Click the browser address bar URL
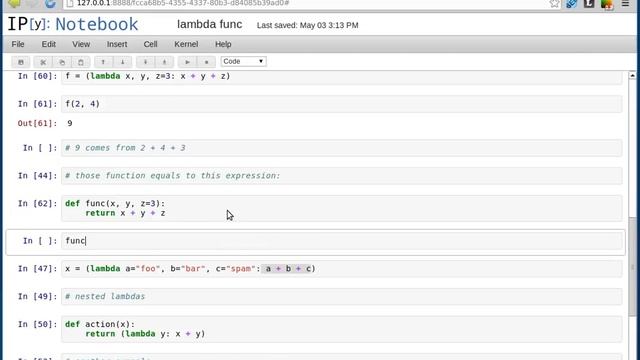Viewport: 640px width, 360px height. click(x=183, y=3)
